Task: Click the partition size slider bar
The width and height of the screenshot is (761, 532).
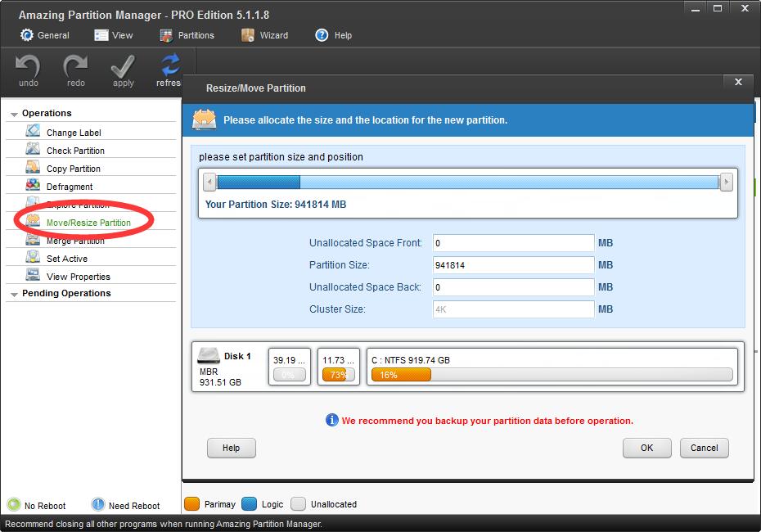Action: (467, 183)
